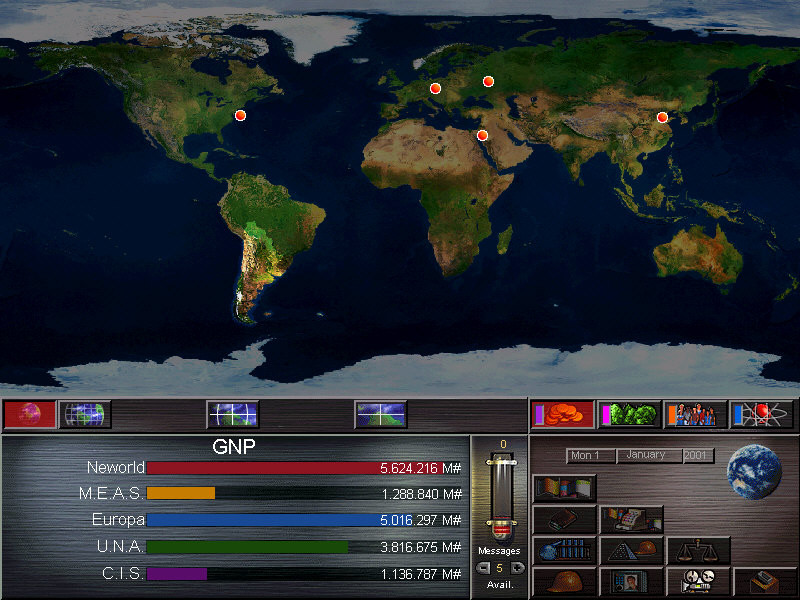The width and height of the screenshot is (800, 600).
Task: Click the 'M.E.A.S.' bloc label
Action: (112, 493)
